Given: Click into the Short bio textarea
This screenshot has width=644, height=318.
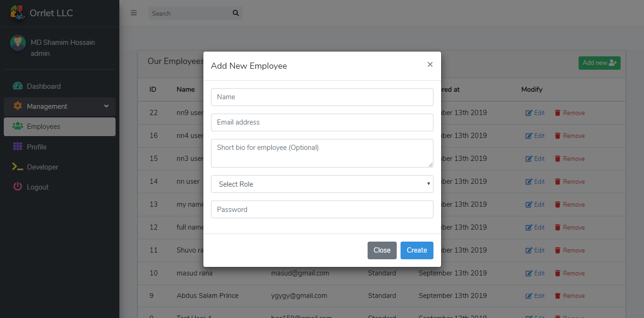Looking at the screenshot, I should click(322, 153).
